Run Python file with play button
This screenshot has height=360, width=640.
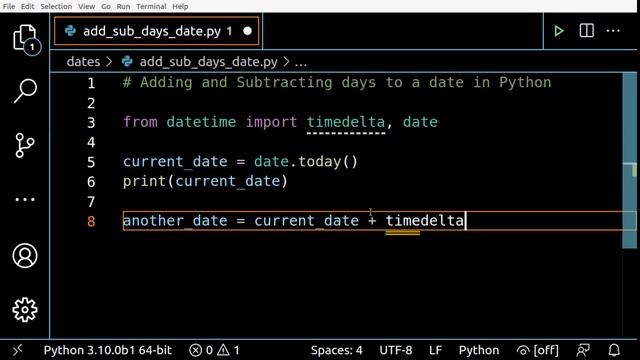click(x=559, y=31)
